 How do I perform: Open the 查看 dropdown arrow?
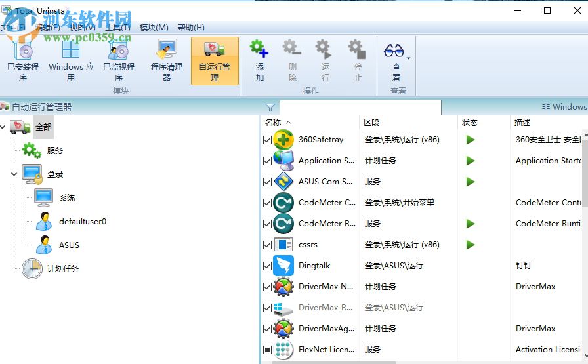point(408,58)
